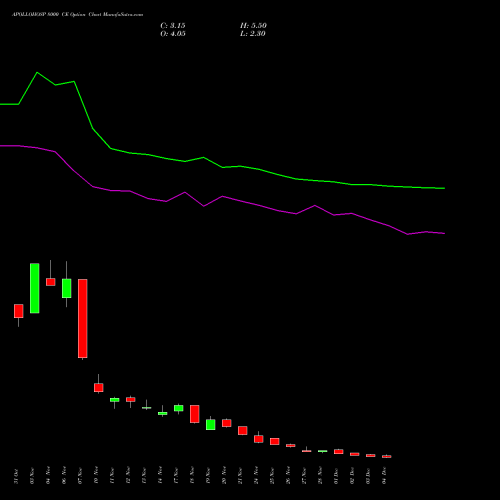The width and height of the screenshot is (500, 500).
Task: Click the high value H: 5.50
Action: pyautogui.click(x=253, y=26)
